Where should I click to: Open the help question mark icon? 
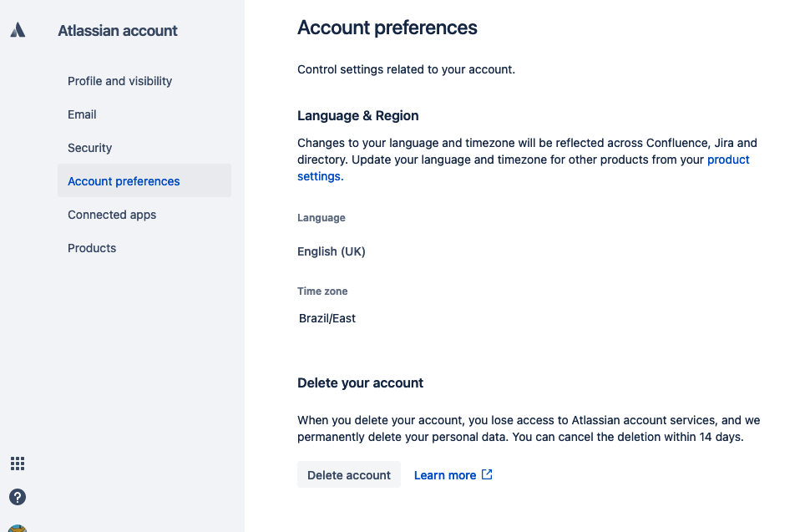(x=18, y=497)
